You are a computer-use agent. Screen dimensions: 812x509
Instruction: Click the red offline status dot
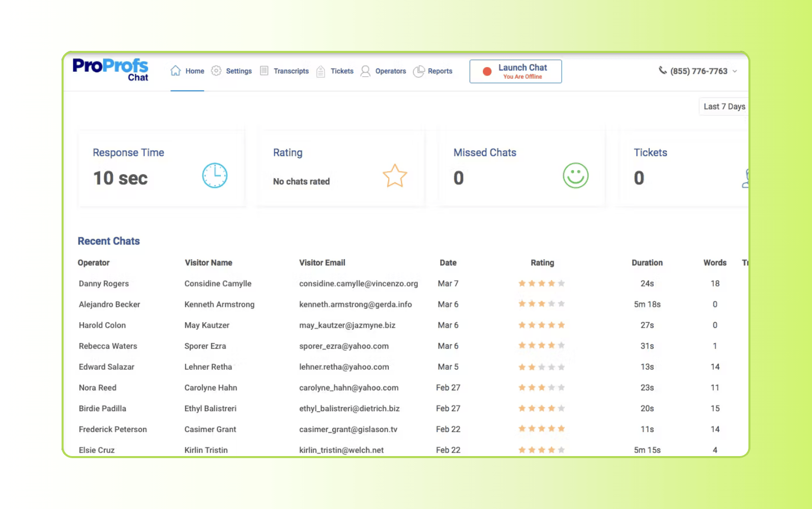pyautogui.click(x=487, y=71)
